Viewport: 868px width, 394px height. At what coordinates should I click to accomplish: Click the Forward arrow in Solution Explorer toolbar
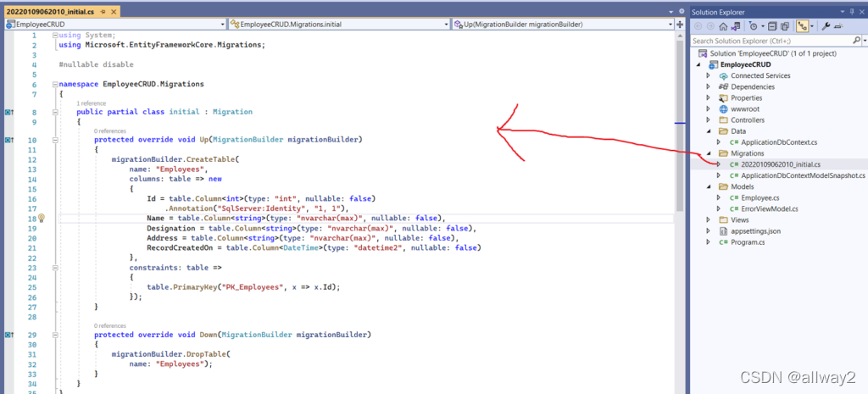tap(711, 26)
